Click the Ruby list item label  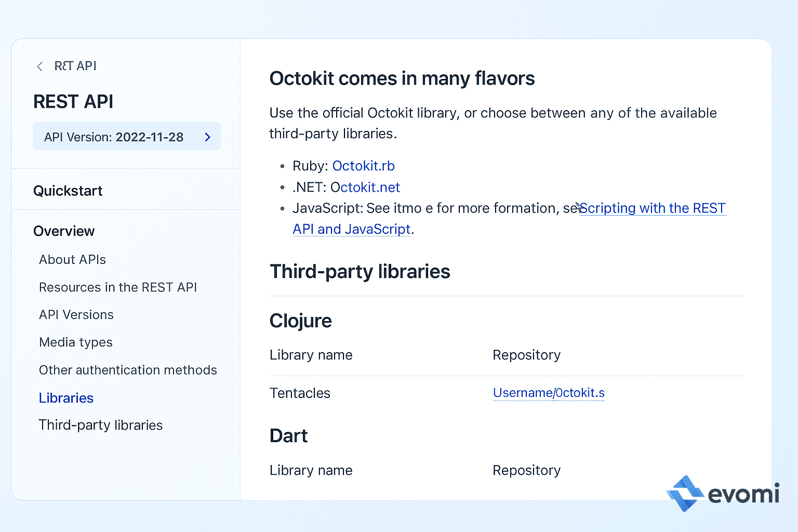[x=310, y=166]
